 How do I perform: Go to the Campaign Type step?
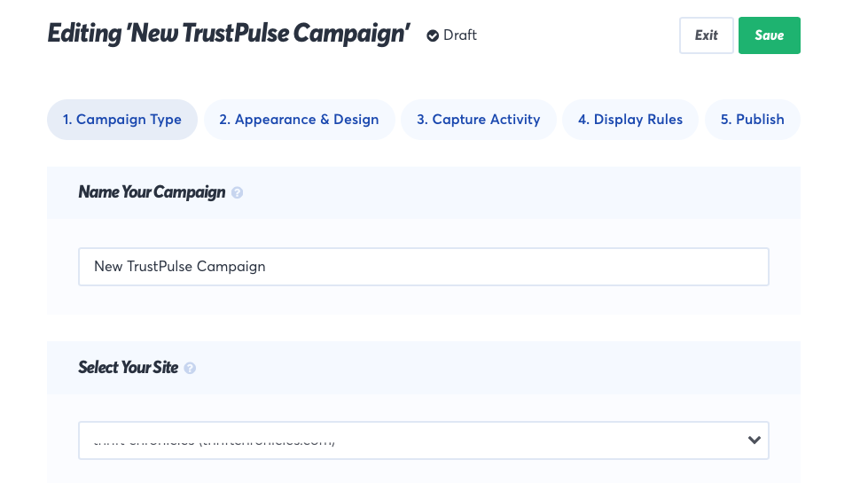121,120
